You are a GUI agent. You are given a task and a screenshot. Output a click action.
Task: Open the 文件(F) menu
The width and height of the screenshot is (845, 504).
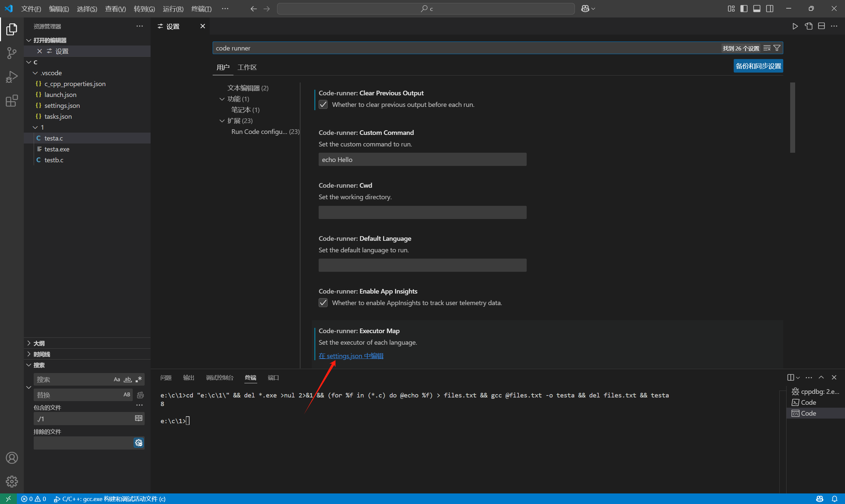point(31,9)
